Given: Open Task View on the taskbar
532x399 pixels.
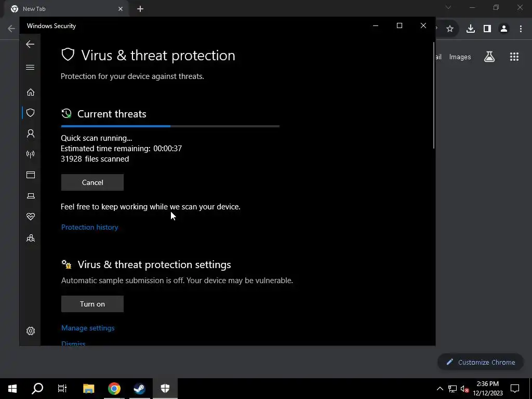Looking at the screenshot, I should pyautogui.click(x=62, y=389).
